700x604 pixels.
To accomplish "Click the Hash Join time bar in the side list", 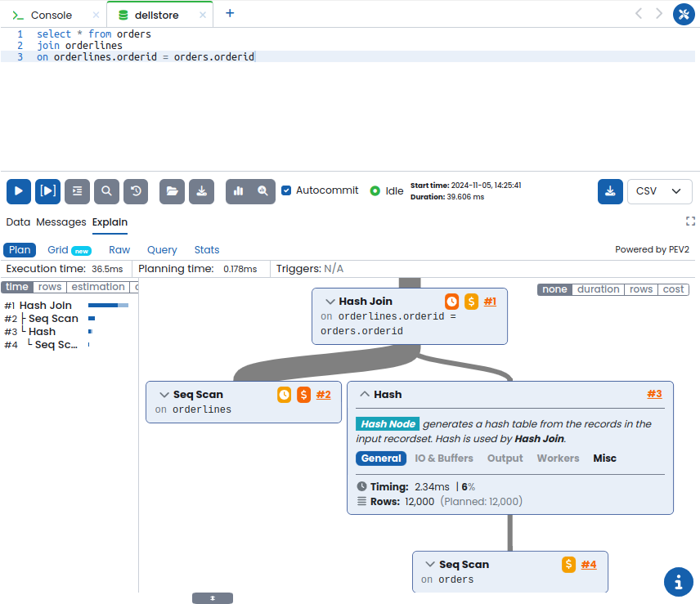I will [x=109, y=305].
